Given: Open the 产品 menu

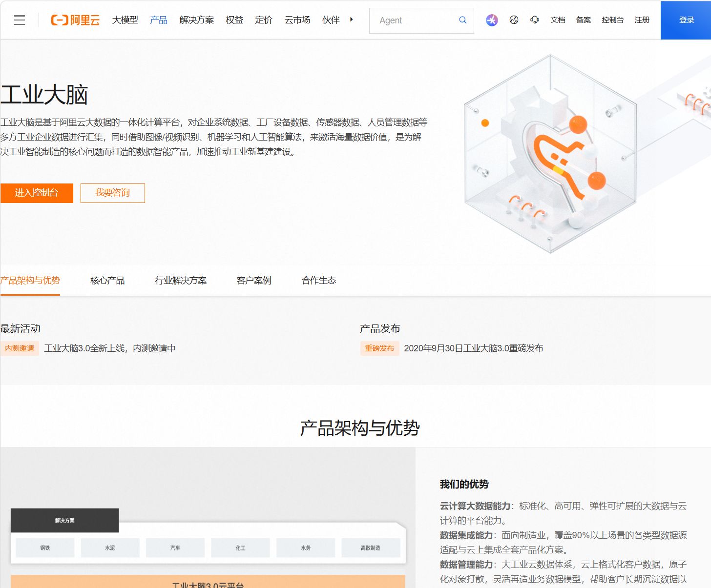Looking at the screenshot, I should point(159,20).
